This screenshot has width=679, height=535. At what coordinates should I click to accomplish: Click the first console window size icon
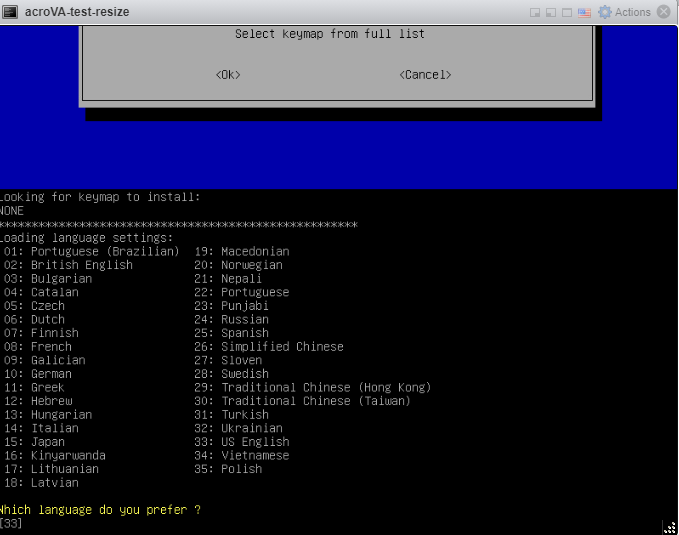pyautogui.click(x=535, y=13)
